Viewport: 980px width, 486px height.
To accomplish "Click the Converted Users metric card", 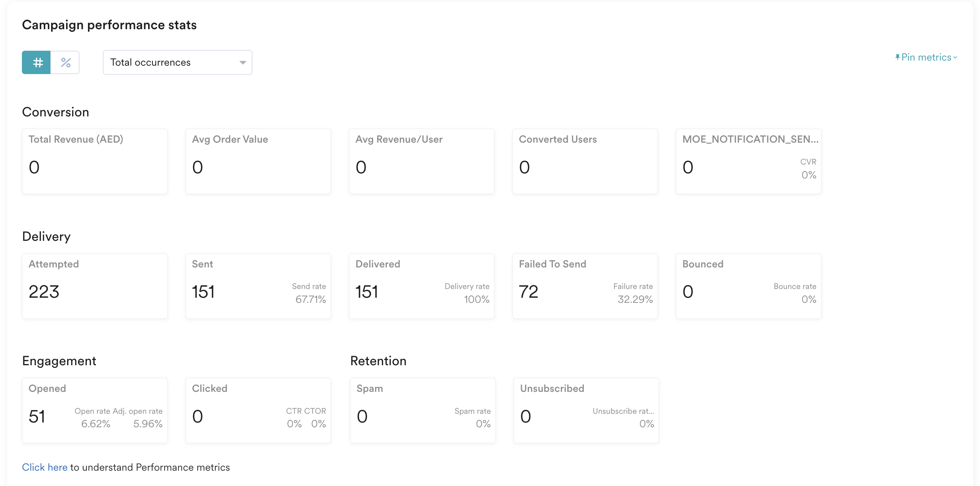I will tap(585, 161).
